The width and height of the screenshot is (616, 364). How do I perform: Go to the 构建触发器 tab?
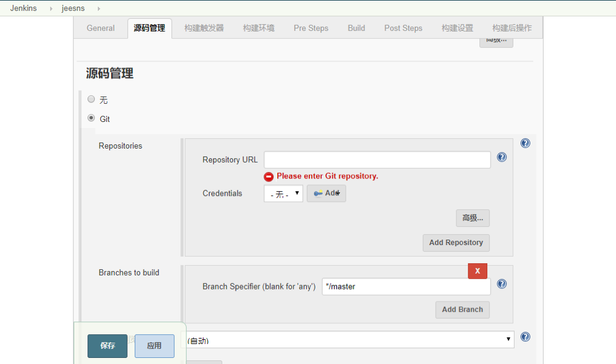204,29
